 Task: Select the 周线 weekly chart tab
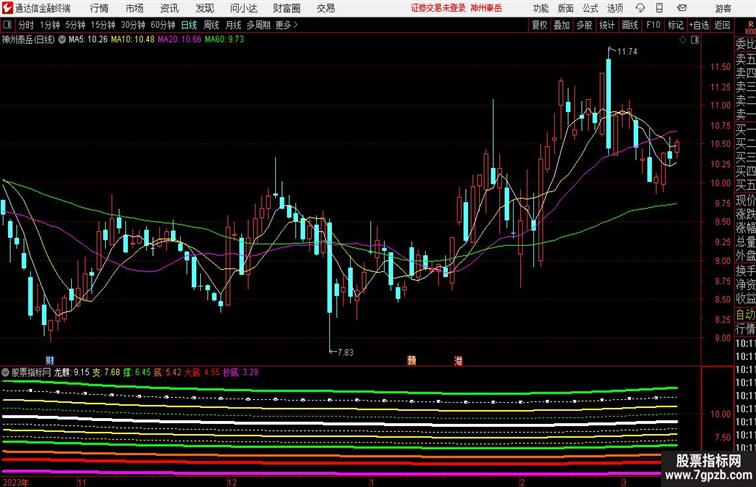(x=211, y=25)
